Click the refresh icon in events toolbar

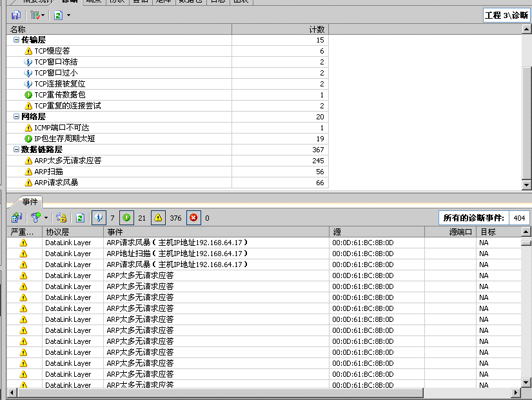click(80, 217)
